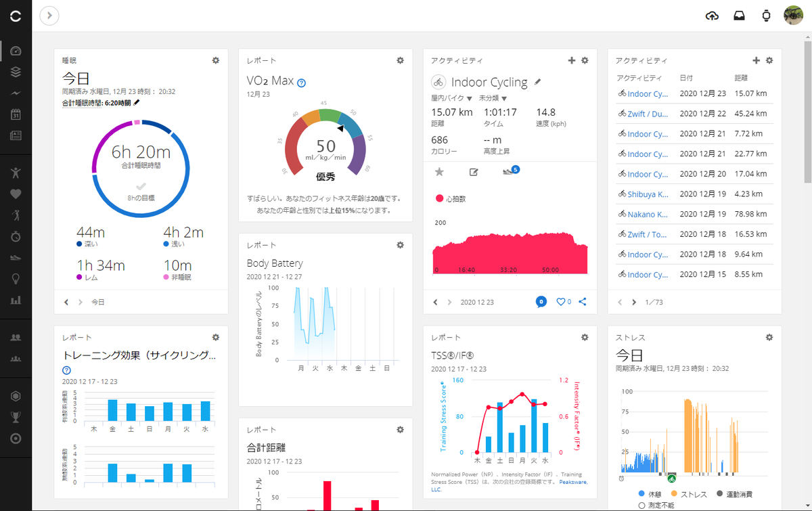Open the inbox tray icon in header
The image size is (812, 511).
740,16
